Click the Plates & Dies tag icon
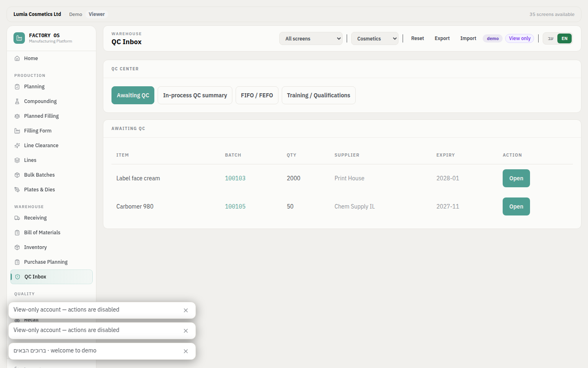588x368 pixels. click(17, 190)
